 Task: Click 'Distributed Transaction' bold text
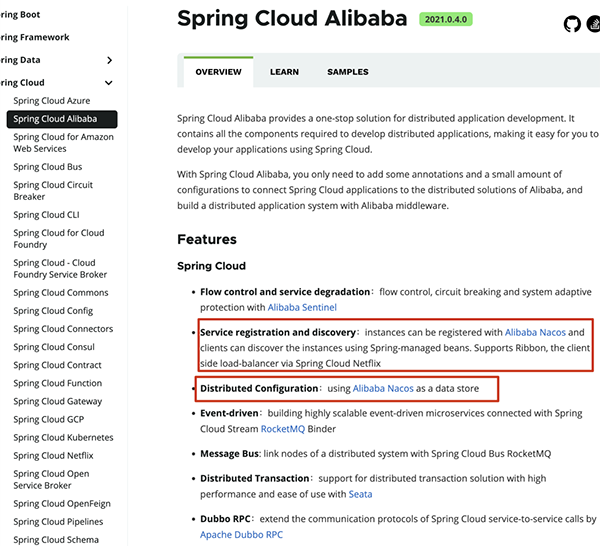[x=255, y=478]
